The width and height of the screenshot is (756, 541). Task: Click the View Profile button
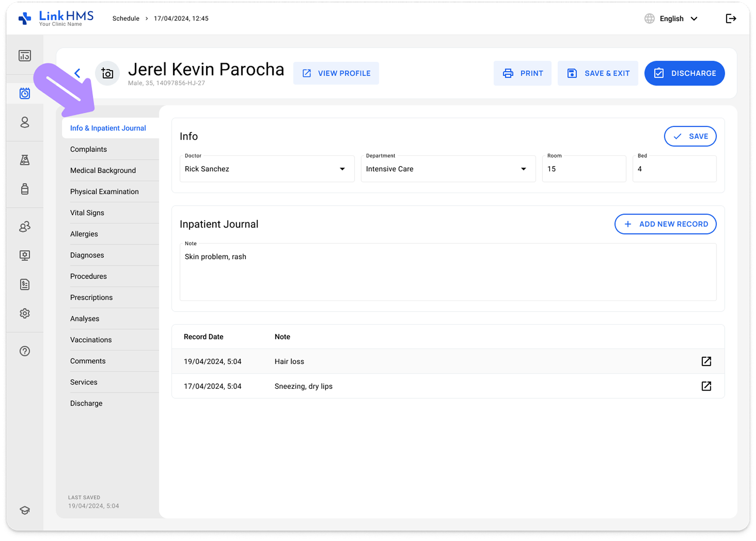click(336, 73)
